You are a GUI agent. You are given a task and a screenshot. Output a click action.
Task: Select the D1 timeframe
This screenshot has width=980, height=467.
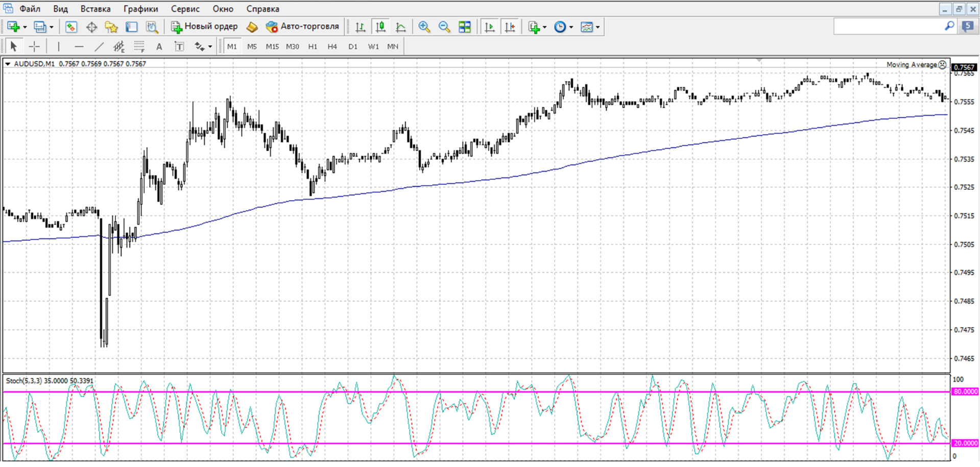tap(353, 46)
